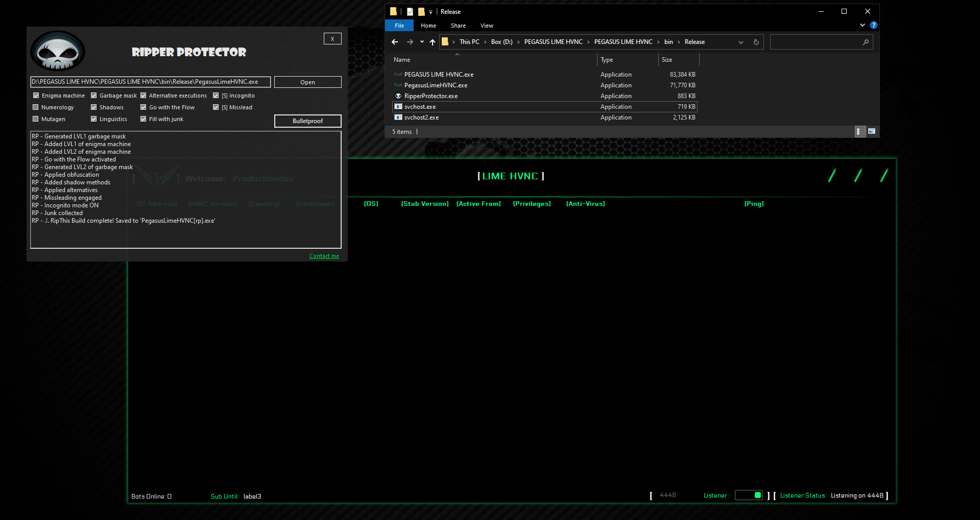
Task: Click the up-one-level arrow in Explorer
Action: click(433, 42)
